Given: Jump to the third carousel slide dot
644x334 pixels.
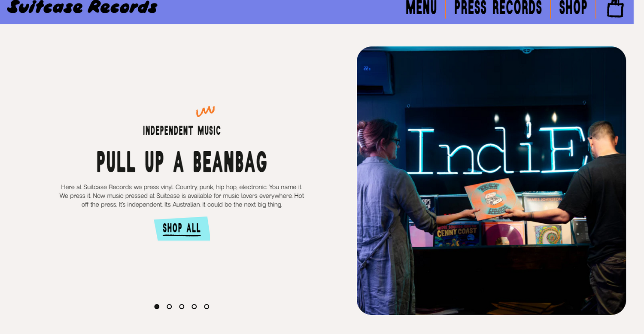Looking at the screenshot, I should point(182,307).
